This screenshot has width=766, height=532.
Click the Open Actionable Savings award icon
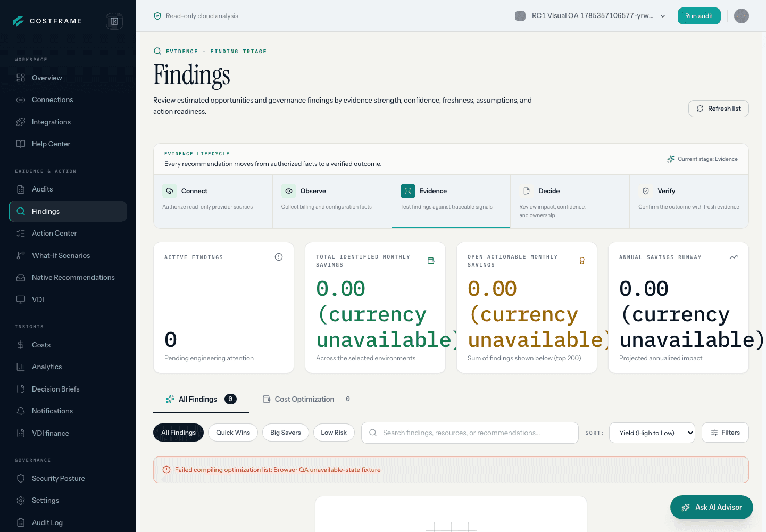tap(582, 261)
